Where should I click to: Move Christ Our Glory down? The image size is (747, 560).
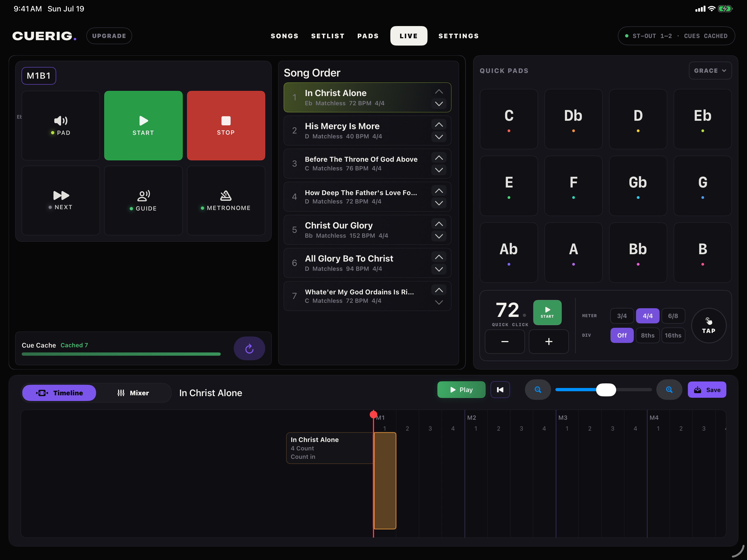point(439,236)
